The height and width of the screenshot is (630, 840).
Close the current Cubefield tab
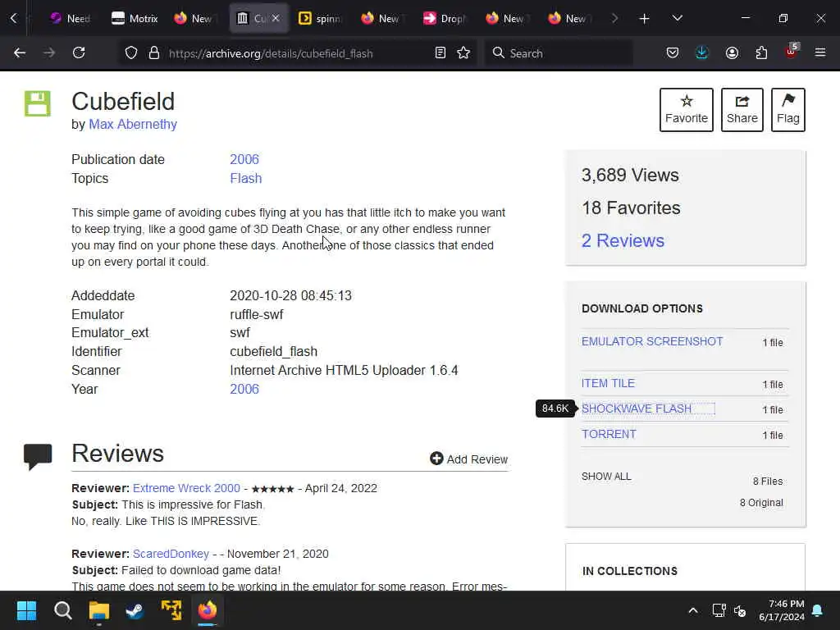coord(276,18)
